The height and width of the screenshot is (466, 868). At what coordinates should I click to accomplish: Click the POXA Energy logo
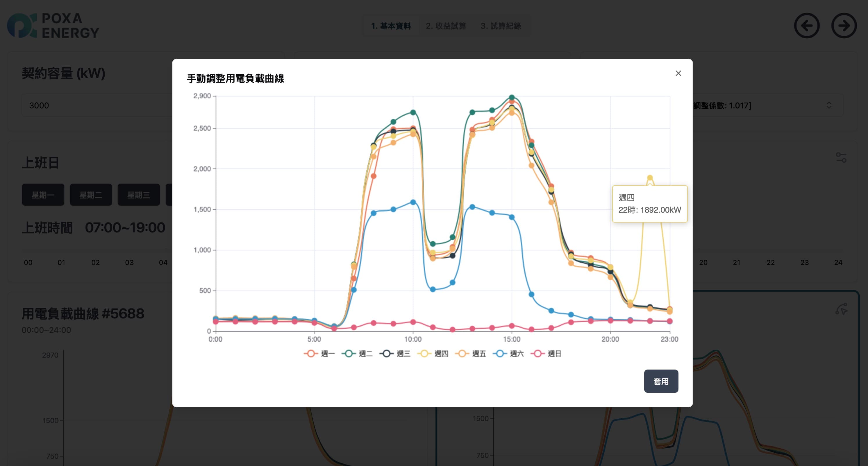point(53,26)
